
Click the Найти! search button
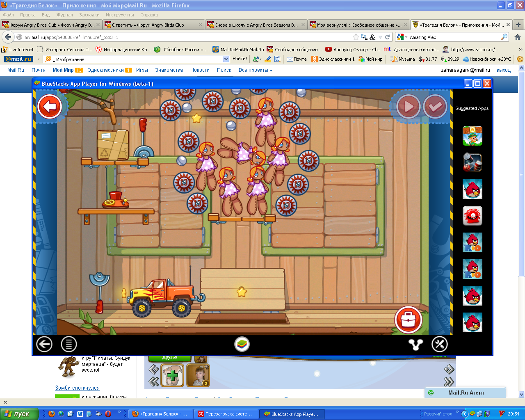240,59
